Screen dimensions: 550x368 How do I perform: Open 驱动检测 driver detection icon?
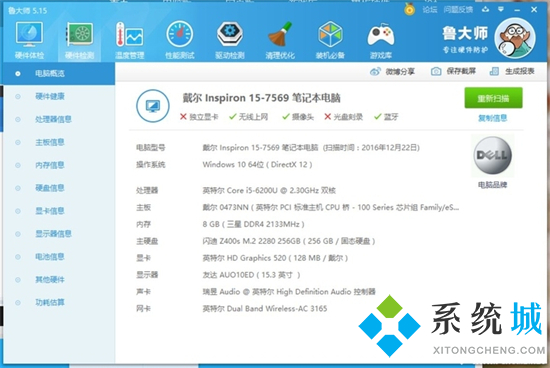click(230, 40)
